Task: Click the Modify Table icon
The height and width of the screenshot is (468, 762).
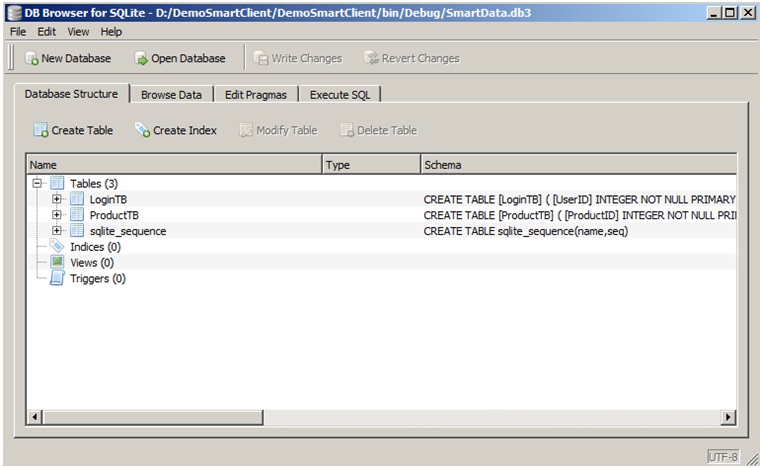Action: tap(246, 130)
